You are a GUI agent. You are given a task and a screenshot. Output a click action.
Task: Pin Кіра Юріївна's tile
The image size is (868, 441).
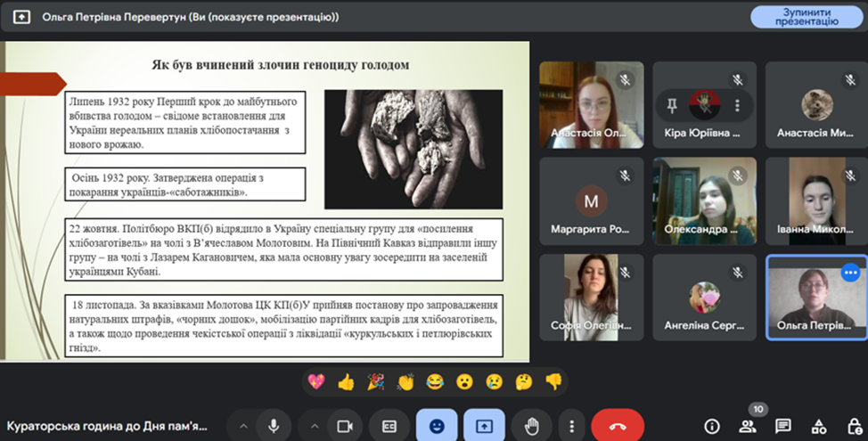pyautogui.click(x=672, y=105)
